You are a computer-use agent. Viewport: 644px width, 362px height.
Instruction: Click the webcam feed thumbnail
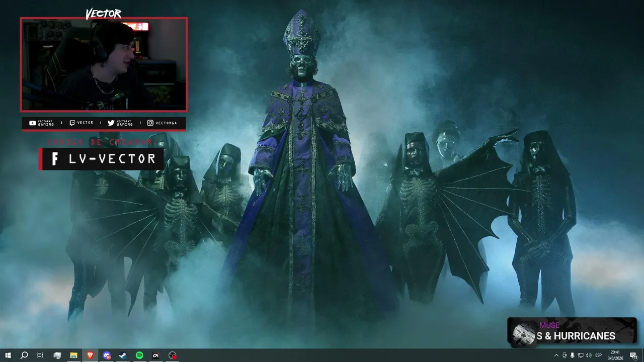point(104,64)
